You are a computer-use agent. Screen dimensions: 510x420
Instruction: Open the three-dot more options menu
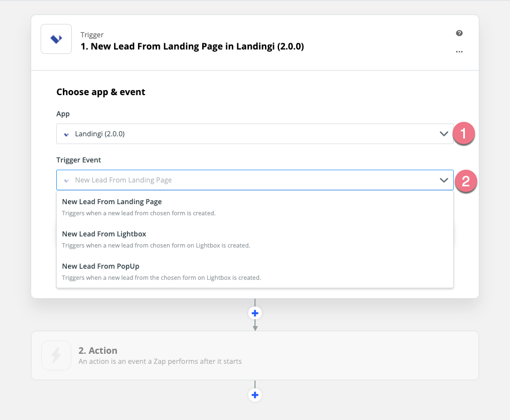click(459, 52)
